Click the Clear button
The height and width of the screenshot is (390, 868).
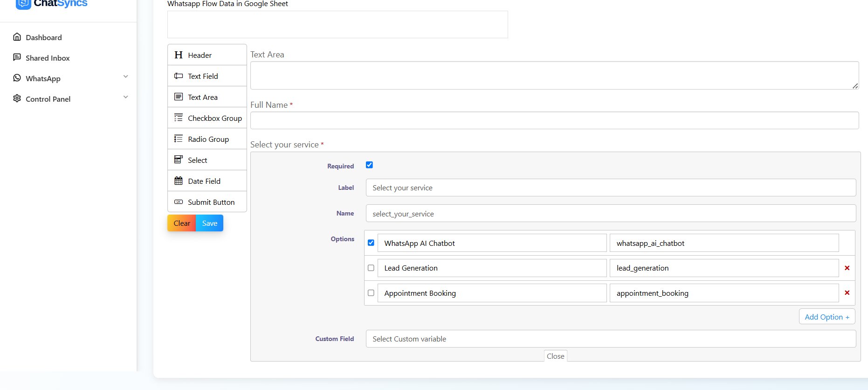coord(182,223)
